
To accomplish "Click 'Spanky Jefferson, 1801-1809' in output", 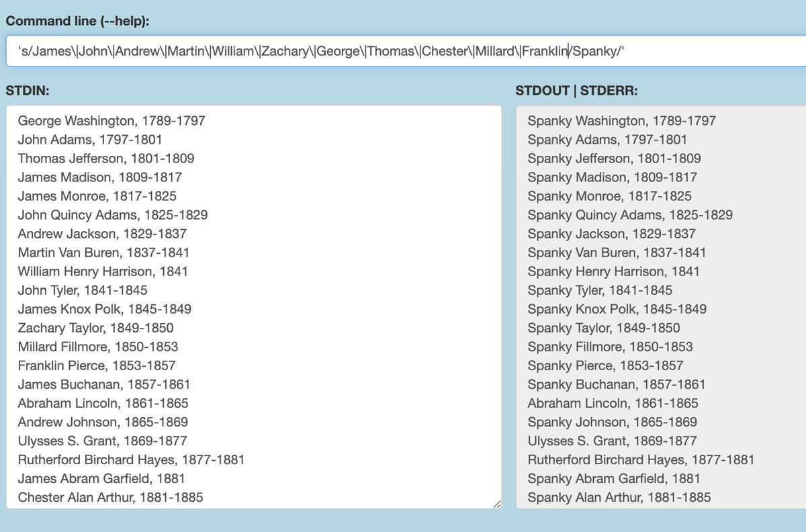I will (615, 159).
